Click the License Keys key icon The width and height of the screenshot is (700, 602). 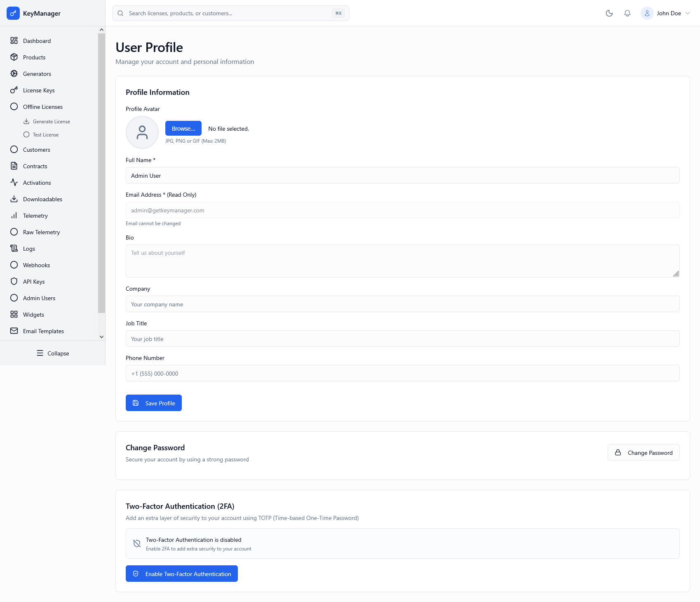coord(14,90)
